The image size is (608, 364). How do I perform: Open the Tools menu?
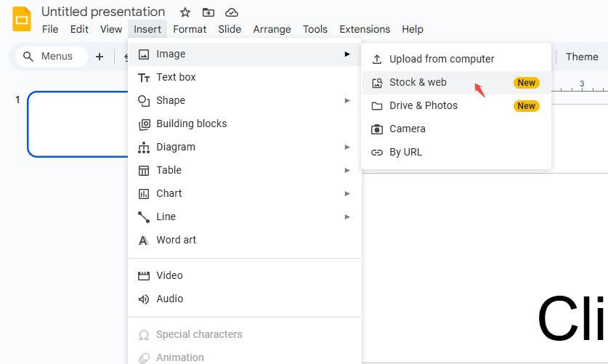(x=315, y=29)
